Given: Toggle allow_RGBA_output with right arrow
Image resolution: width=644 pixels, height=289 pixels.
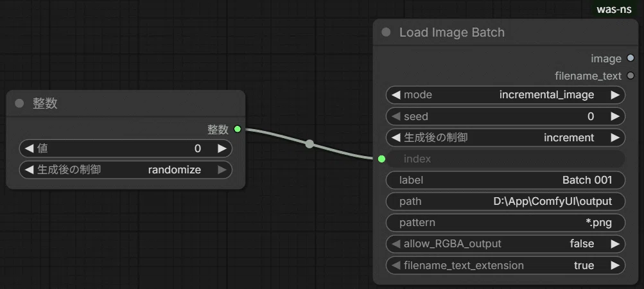Looking at the screenshot, I should (615, 244).
